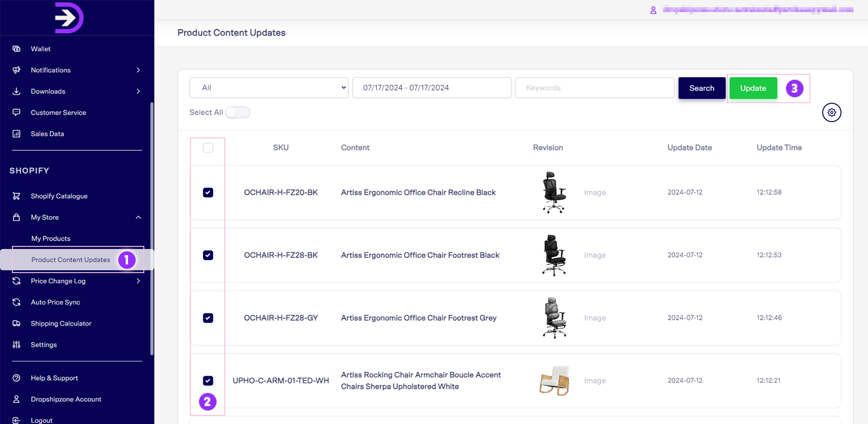The image size is (868, 424).
Task: Open Shipping Calculator page
Action: point(61,323)
